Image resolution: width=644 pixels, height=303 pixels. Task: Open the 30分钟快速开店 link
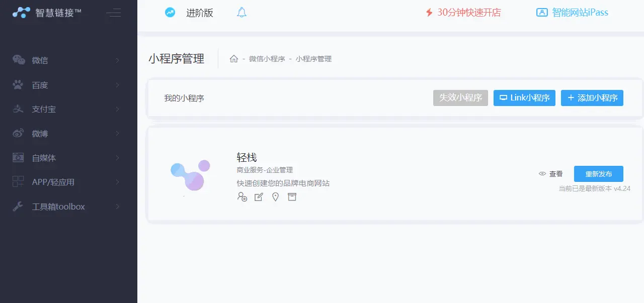(463, 13)
